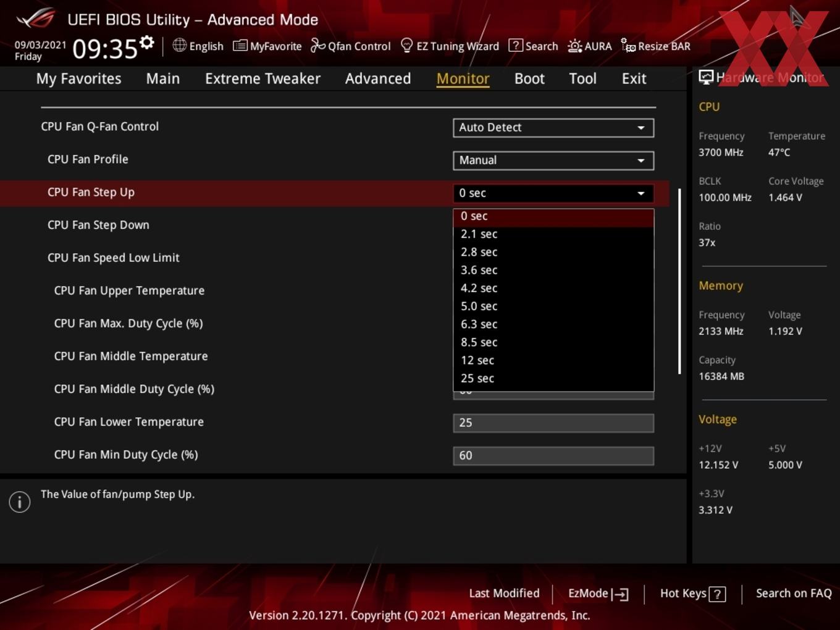Go to Tool tab
The height and width of the screenshot is (630, 840).
tap(582, 78)
